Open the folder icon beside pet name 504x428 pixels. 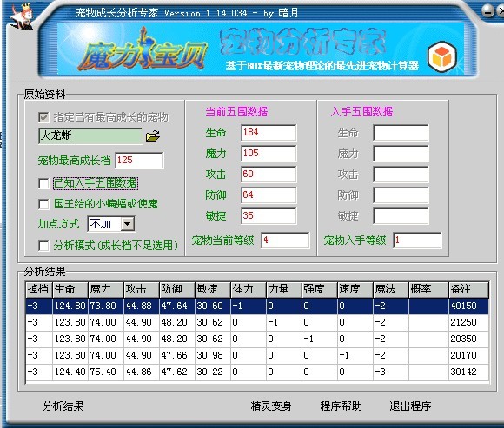point(153,135)
